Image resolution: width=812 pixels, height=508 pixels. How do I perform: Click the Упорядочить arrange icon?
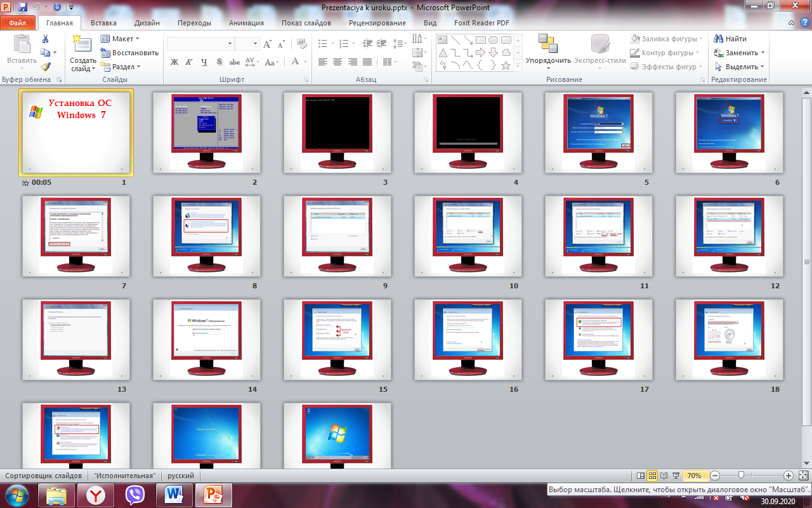pos(547,43)
